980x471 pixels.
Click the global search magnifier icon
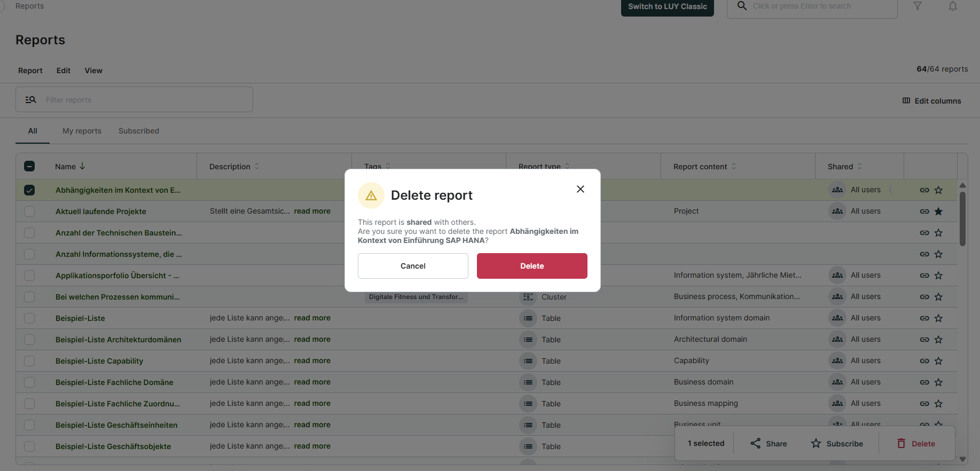tap(742, 6)
